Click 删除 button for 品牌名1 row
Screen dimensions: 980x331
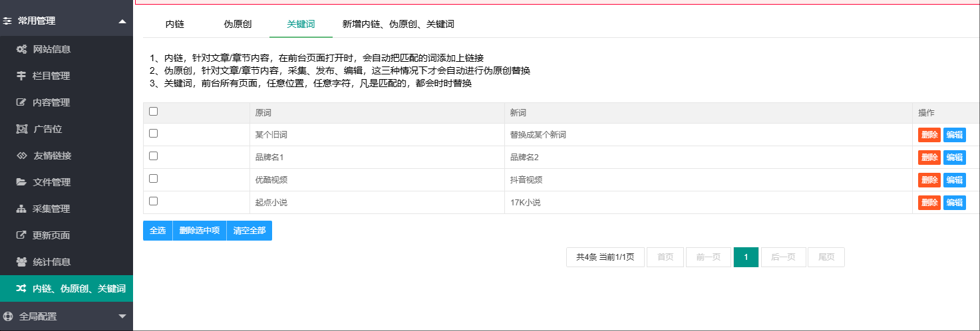pos(929,158)
